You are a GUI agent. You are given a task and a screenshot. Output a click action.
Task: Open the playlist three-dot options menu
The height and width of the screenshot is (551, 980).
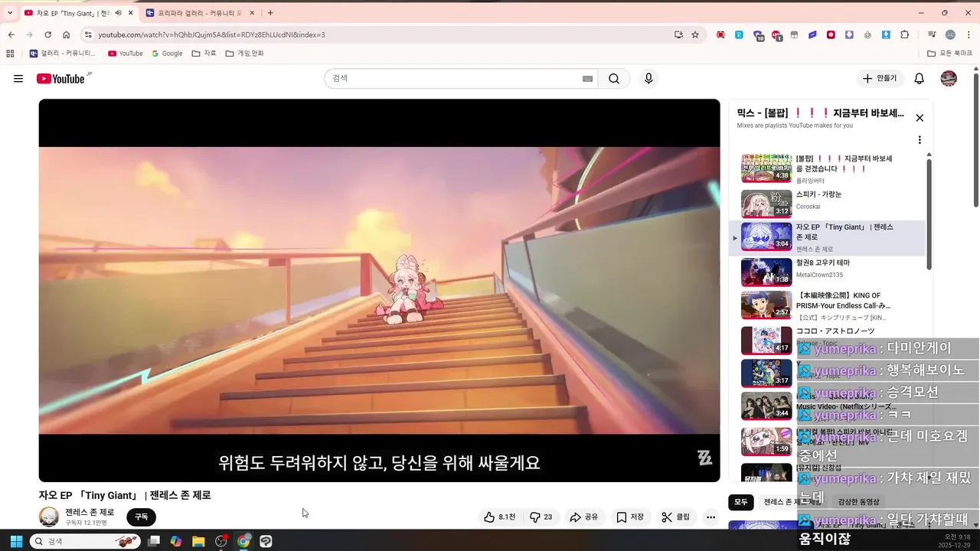pos(920,140)
